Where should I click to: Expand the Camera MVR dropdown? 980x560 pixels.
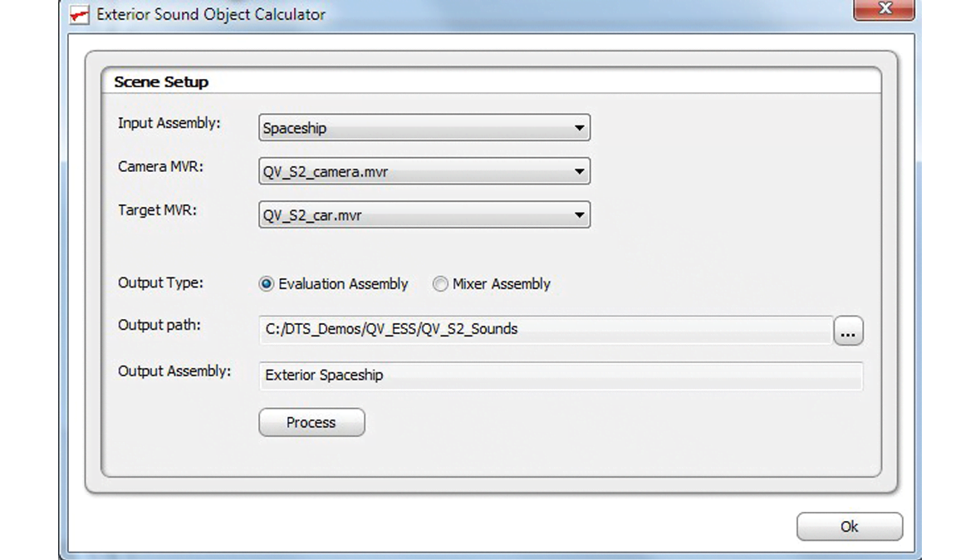pos(424,172)
